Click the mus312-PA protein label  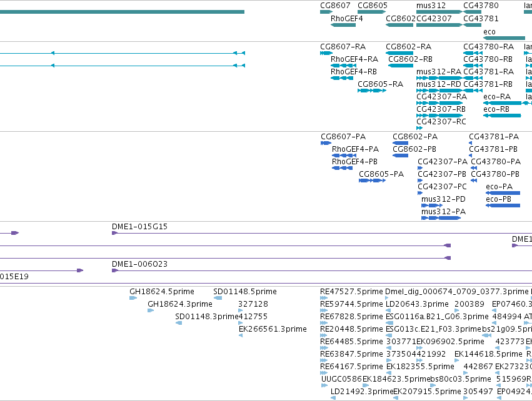[x=443, y=212]
